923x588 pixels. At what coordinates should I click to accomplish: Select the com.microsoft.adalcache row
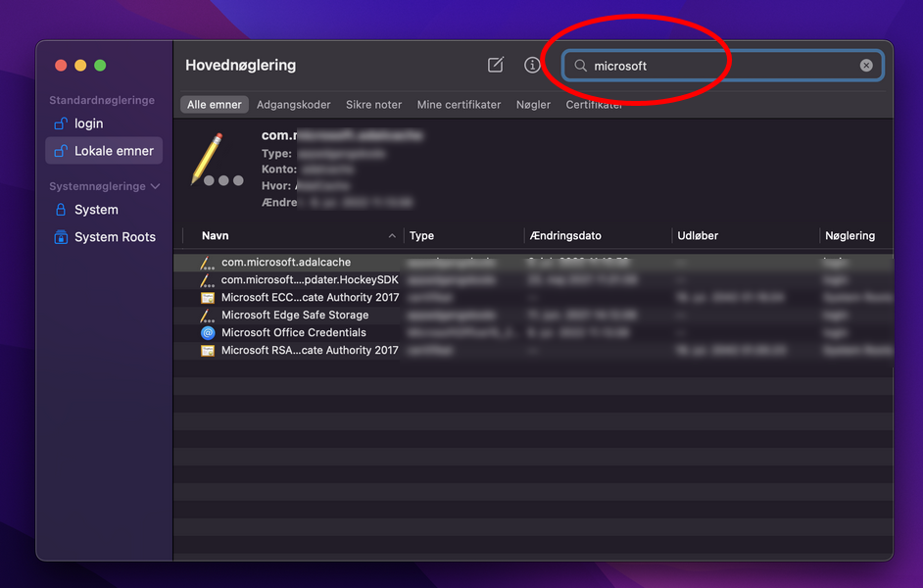(x=533, y=262)
